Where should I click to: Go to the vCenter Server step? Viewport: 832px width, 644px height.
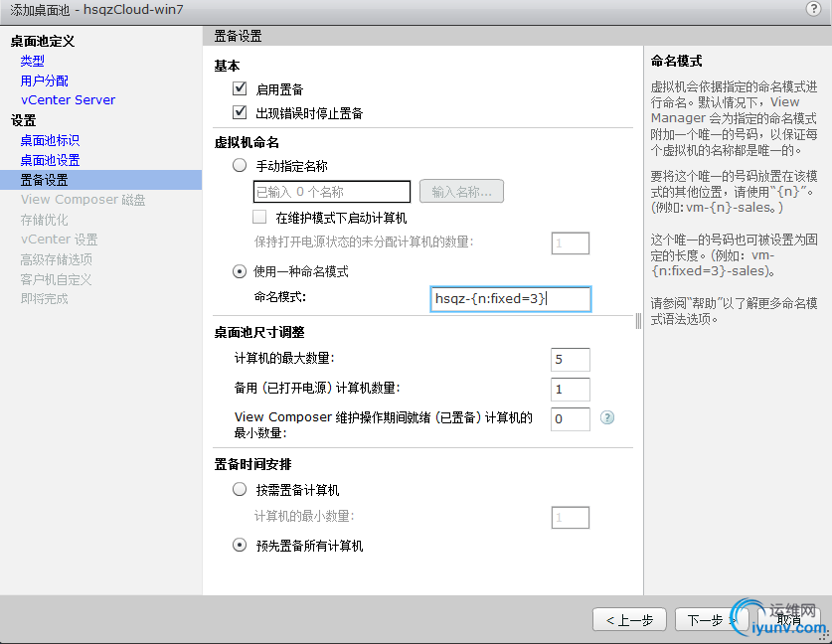coord(68,100)
